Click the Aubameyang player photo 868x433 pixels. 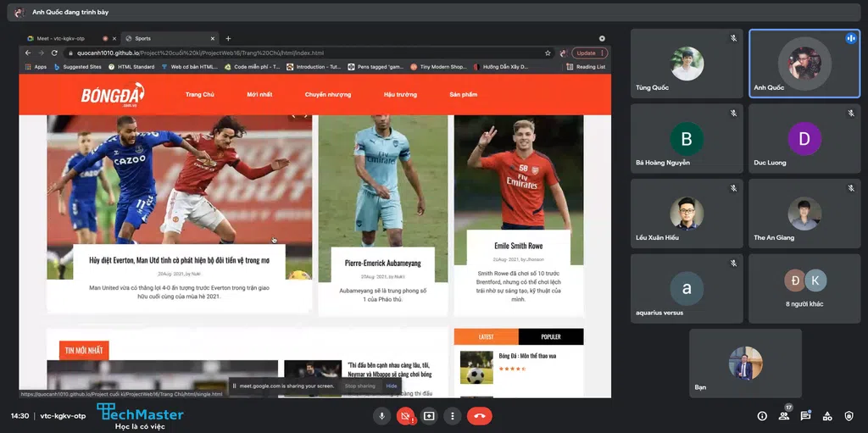click(383, 181)
